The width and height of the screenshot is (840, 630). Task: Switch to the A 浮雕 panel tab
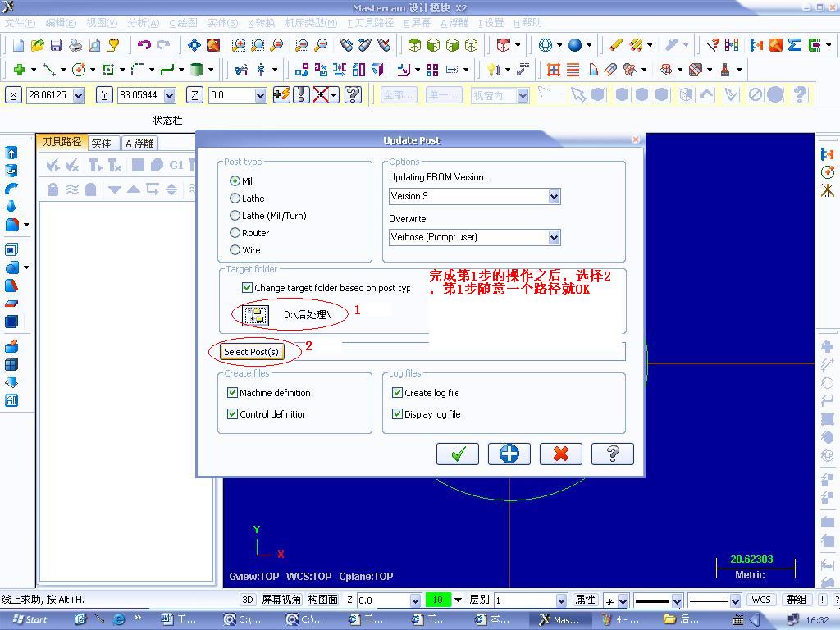139,143
